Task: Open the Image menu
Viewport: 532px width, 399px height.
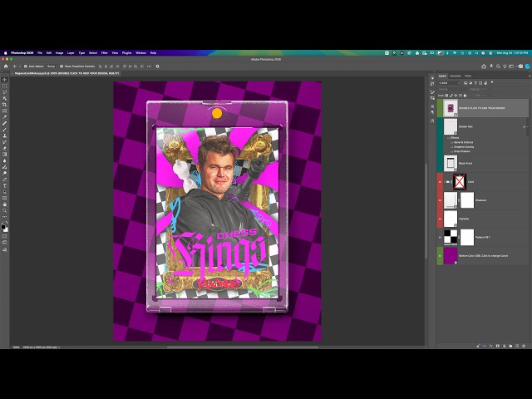Action: point(59,53)
